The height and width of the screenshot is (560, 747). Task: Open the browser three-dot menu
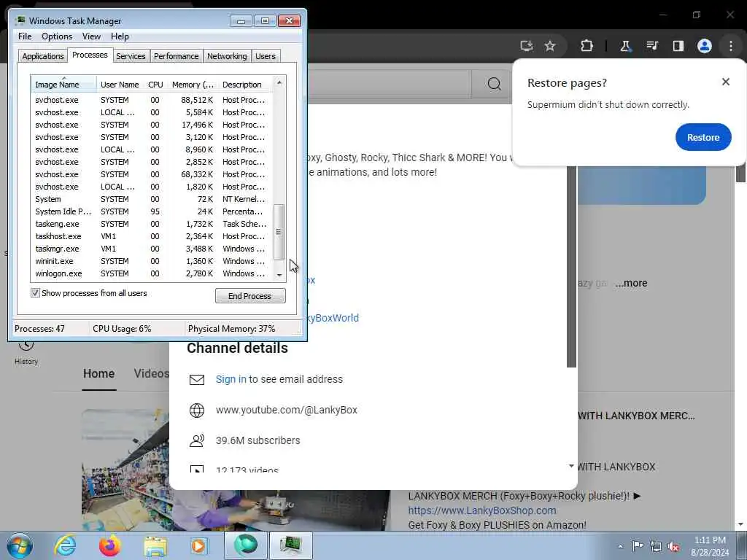click(731, 46)
